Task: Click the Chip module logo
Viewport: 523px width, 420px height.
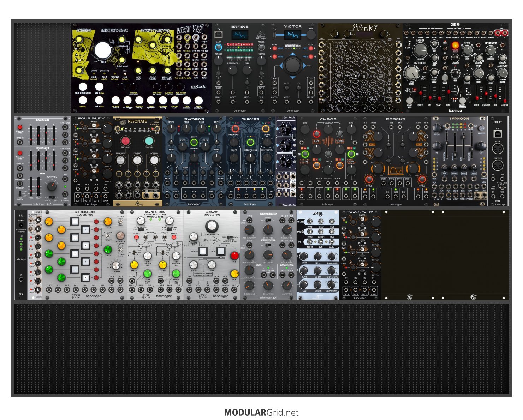Action: click(317, 214)
